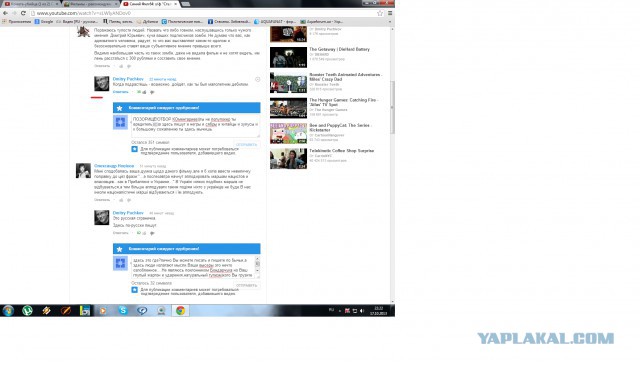Select the active third YouTube tab

pos(150,4)
